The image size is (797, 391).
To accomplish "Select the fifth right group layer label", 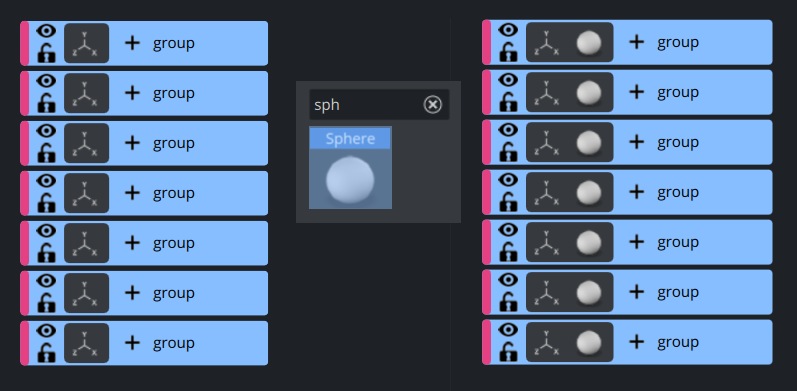I will click(x=678, y=242).
